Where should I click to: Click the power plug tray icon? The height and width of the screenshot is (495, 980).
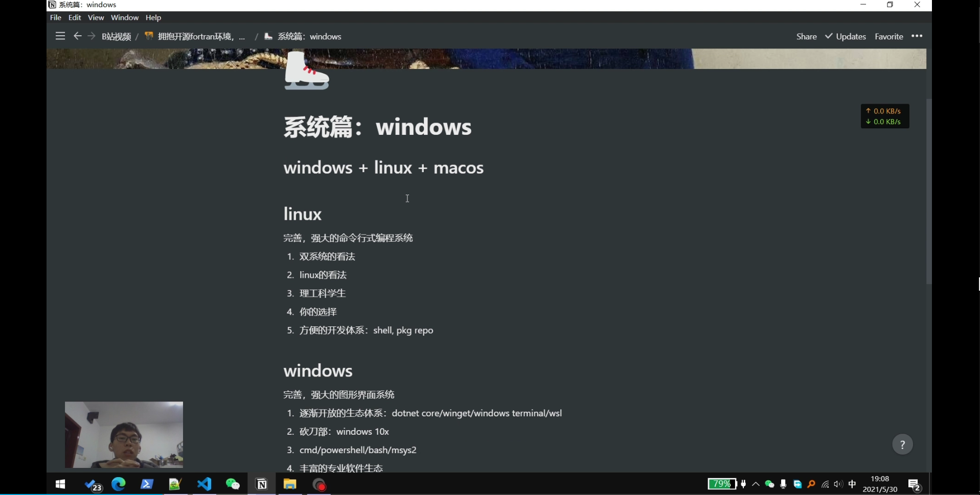coord(743,484)
